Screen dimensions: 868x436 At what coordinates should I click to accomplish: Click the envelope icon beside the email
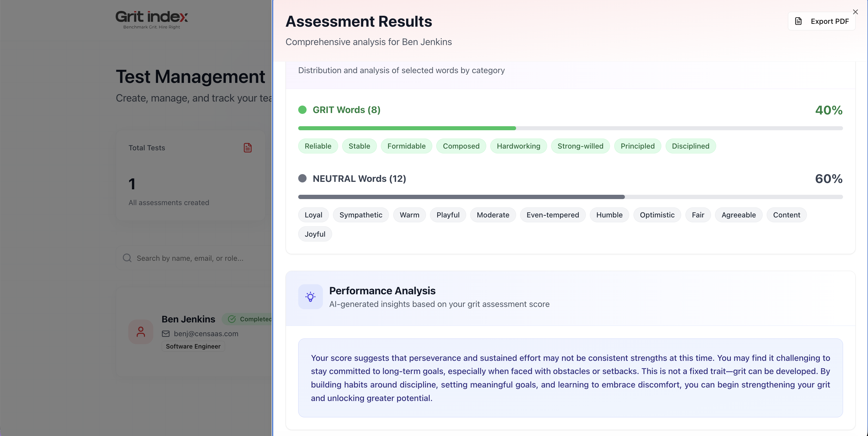tap(166, 334)
